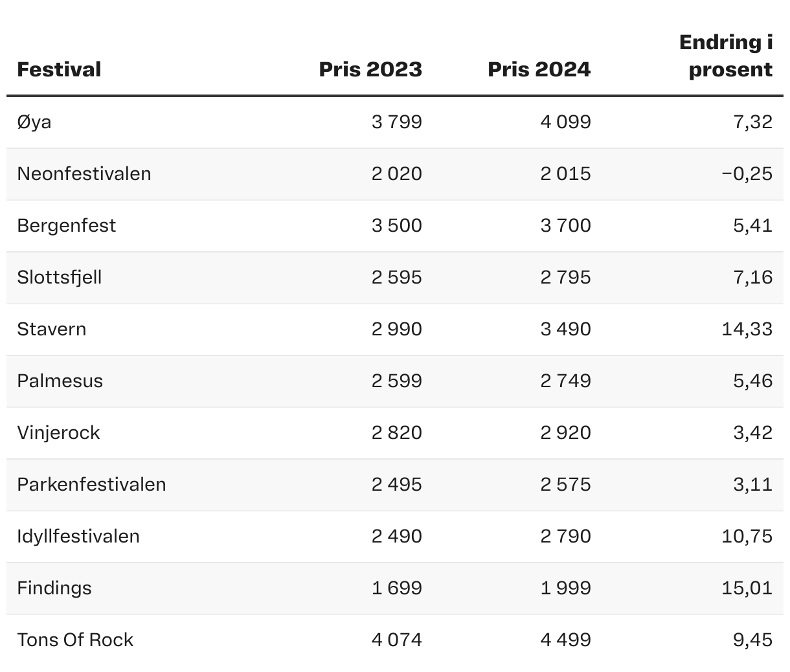Viewport: 790px width, 672px height.
Task: Select Vinjerock's 2023 price 2 820
Action: point(396,432)
